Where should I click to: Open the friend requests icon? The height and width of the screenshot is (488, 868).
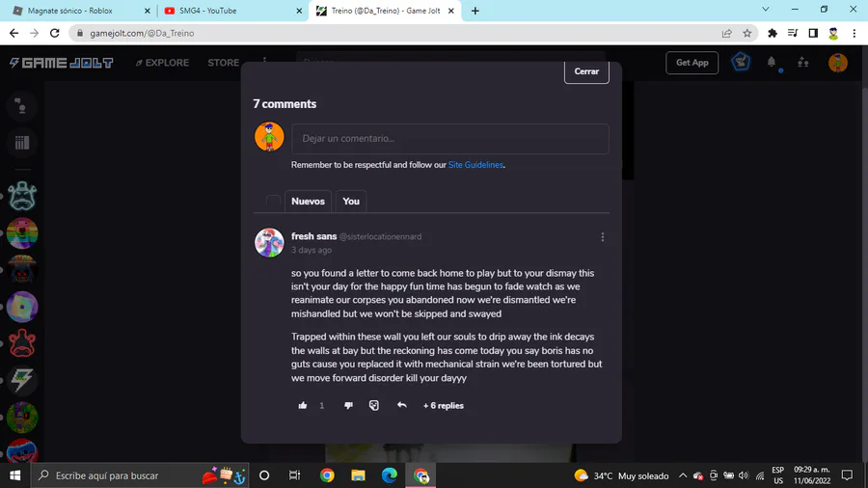point(803,63)
